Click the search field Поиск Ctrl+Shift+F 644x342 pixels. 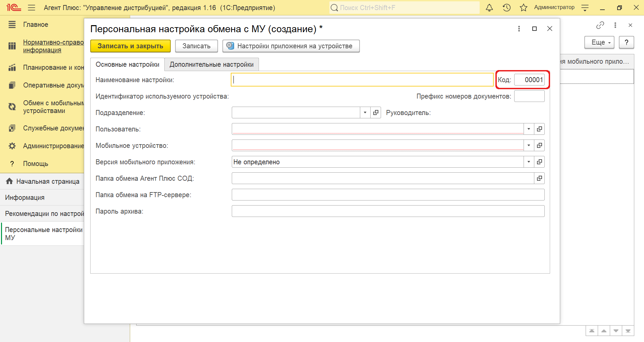[x=405, y=7]
